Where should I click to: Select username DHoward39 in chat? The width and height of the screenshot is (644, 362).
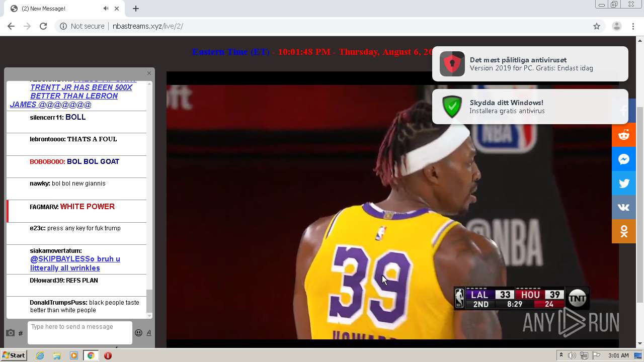coord(47,281)
